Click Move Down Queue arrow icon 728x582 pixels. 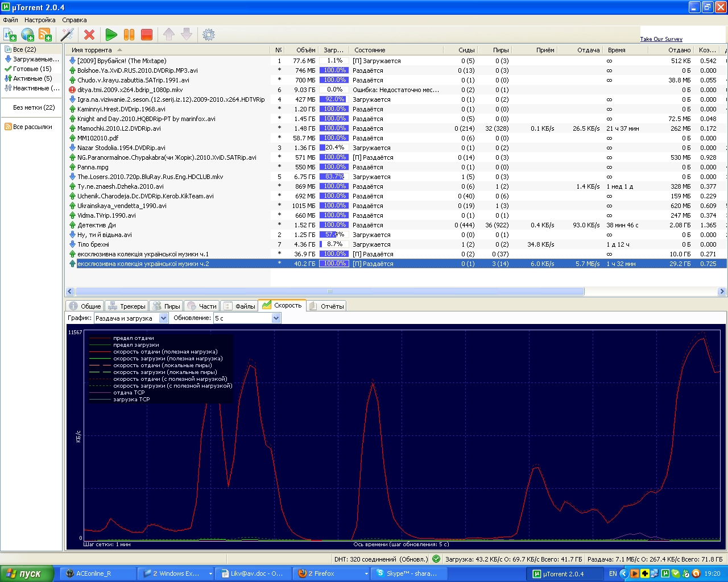pyautogui.click(x=187, y=35)
